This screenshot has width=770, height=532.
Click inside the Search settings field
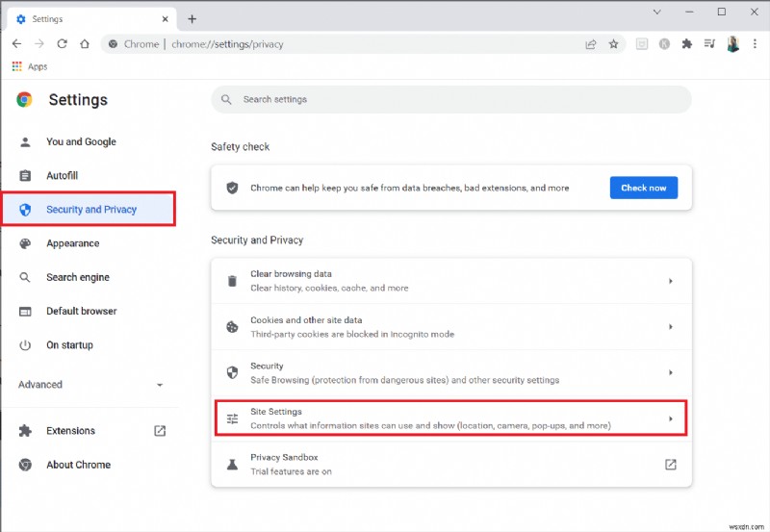point(451,100)
